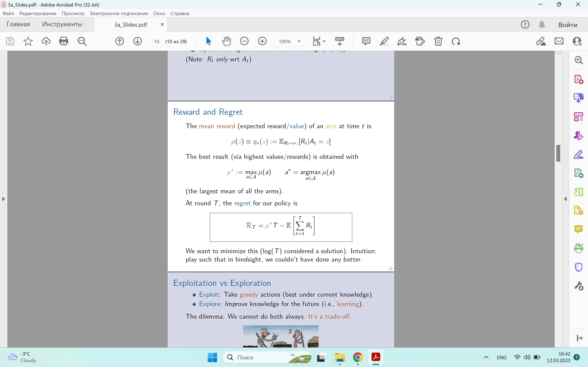Go to previous page arrow
This screenshot has width=588, height=367.
[120, 41]
